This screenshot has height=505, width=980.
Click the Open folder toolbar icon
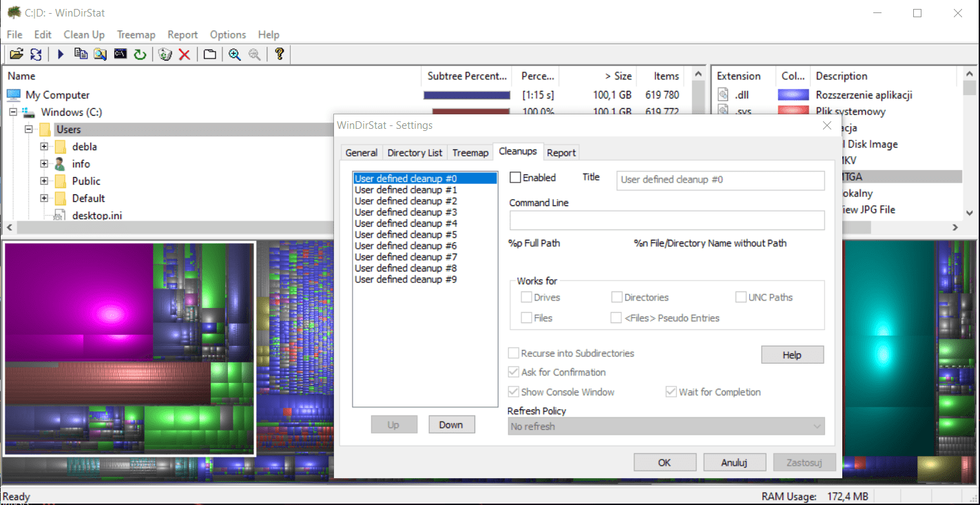click(x=17, y=54)
